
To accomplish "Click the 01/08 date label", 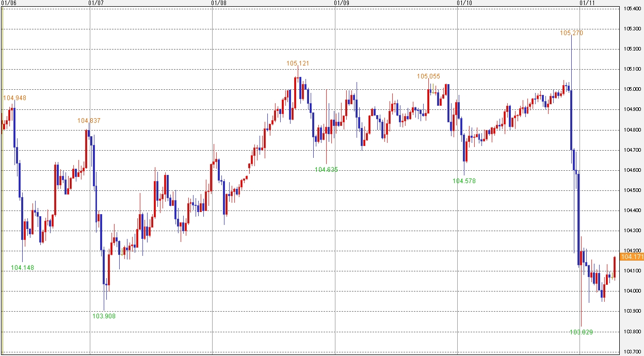I will [219, 3].
